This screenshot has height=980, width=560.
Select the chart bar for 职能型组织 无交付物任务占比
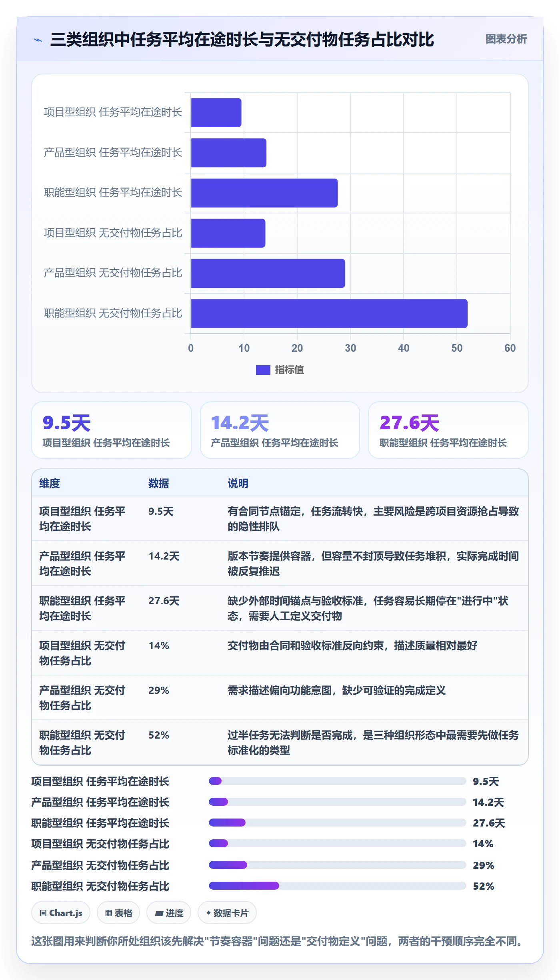(x=329, y=313)
